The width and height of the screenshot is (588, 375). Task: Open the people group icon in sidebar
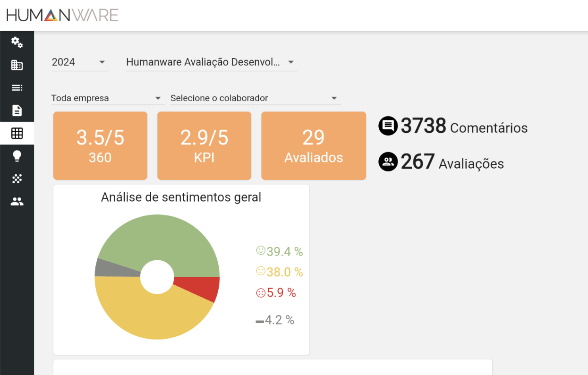[x=17, y=202]
